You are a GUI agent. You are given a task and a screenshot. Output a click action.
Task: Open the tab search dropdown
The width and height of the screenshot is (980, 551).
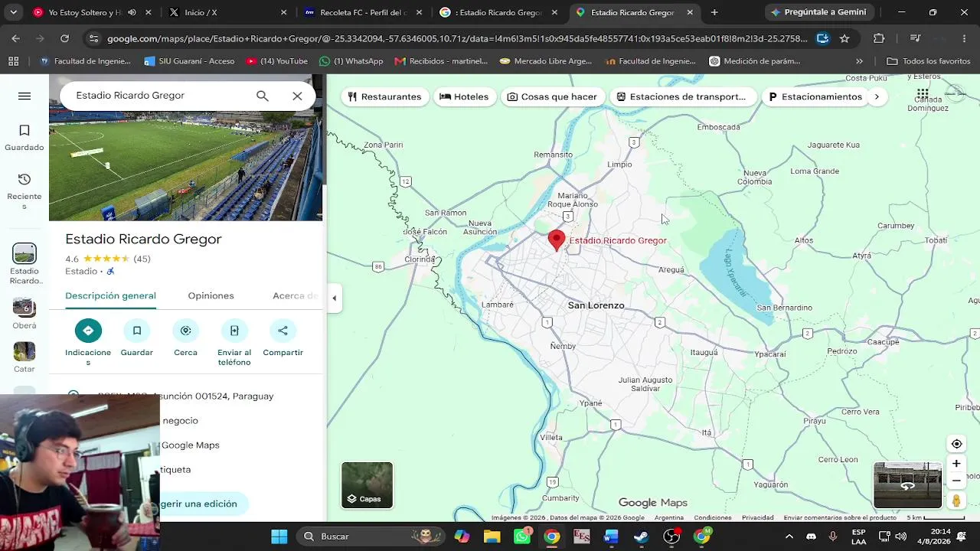pyautogui.click(x=13, y=12)
